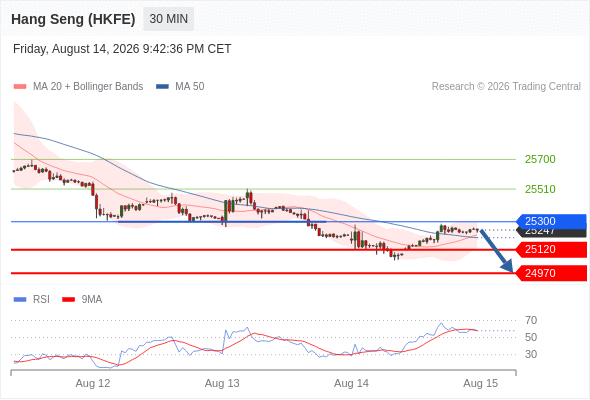This screenshot has height=400, width=590.
Task: Click the 25700 green resistance label
Action: click(540, 159)
